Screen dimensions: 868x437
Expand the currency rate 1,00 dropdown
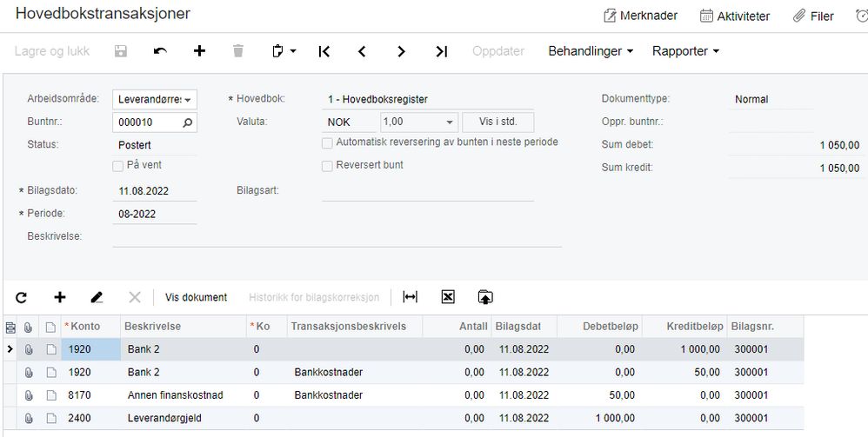(x=450, y=122)
